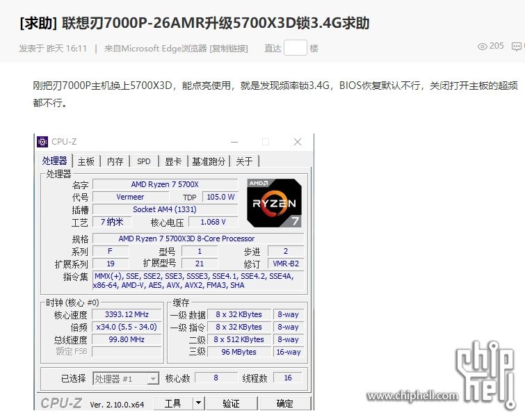Click the 一级 指令 8 x 32 KBytes value
Screen dimensions: 525x420
[239, 327]
